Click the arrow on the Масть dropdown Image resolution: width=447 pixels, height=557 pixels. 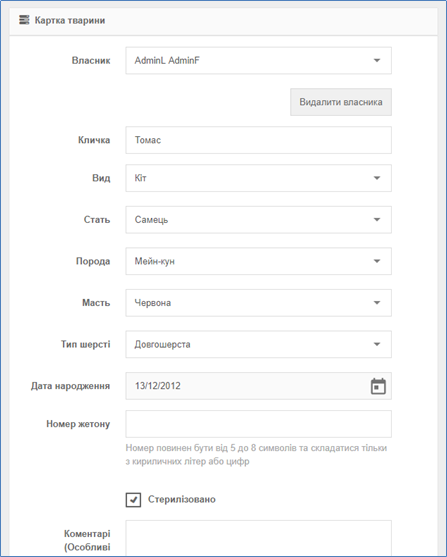pos(377,303)
